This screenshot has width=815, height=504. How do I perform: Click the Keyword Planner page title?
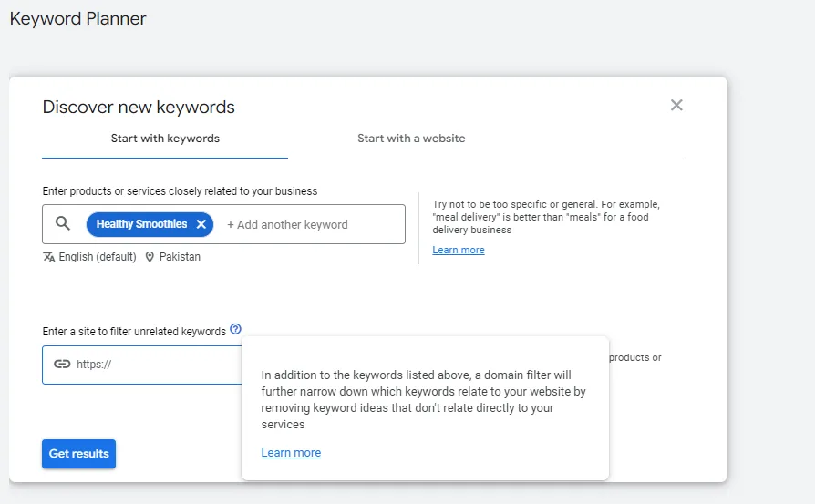point(78,19)
